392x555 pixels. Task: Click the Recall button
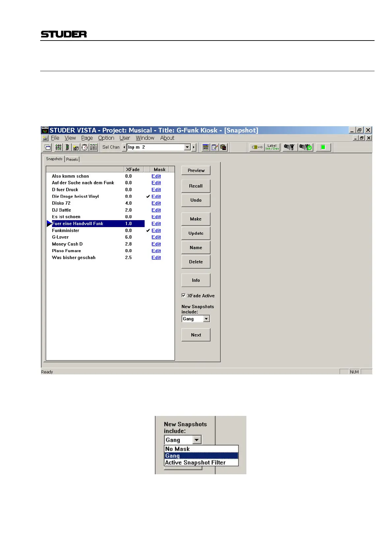pyautogui.click(x=196, y=186)
